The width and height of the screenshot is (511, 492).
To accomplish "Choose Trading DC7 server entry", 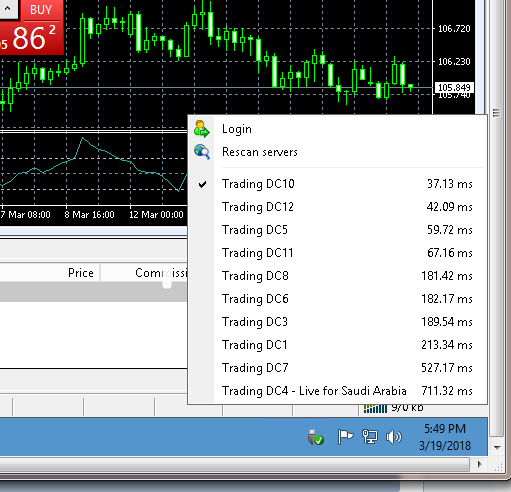I will click(x=337, y=368).
